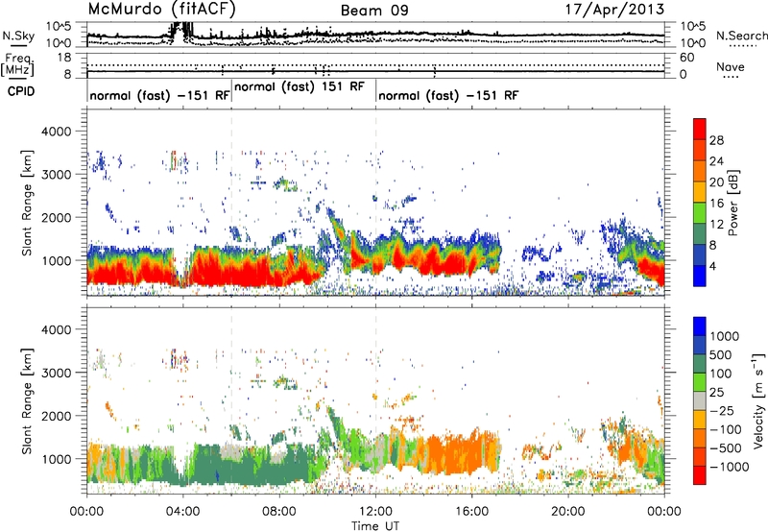Click the 'Power [dB]' colorbar label
The image size is (768, 532).
tap(733, 203)
